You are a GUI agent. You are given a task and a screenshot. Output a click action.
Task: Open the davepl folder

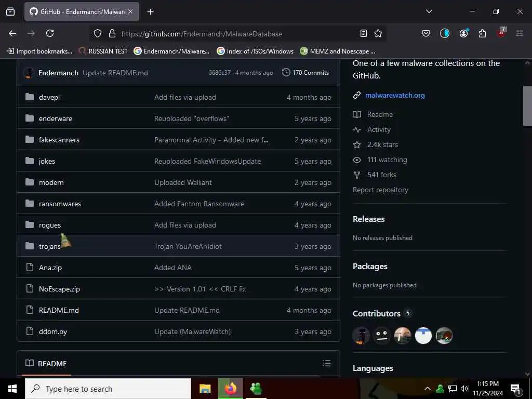tap(49, 97)
